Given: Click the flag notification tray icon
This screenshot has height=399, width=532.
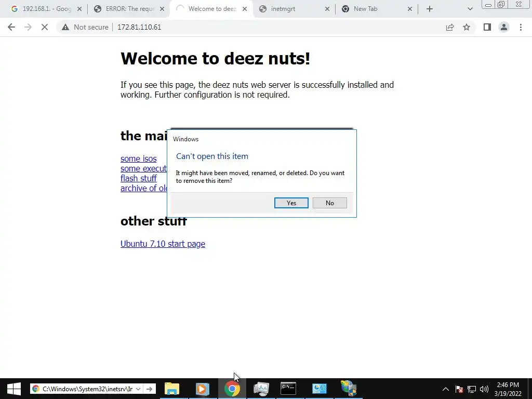Looking at the screenshot, I should (459, 389).
